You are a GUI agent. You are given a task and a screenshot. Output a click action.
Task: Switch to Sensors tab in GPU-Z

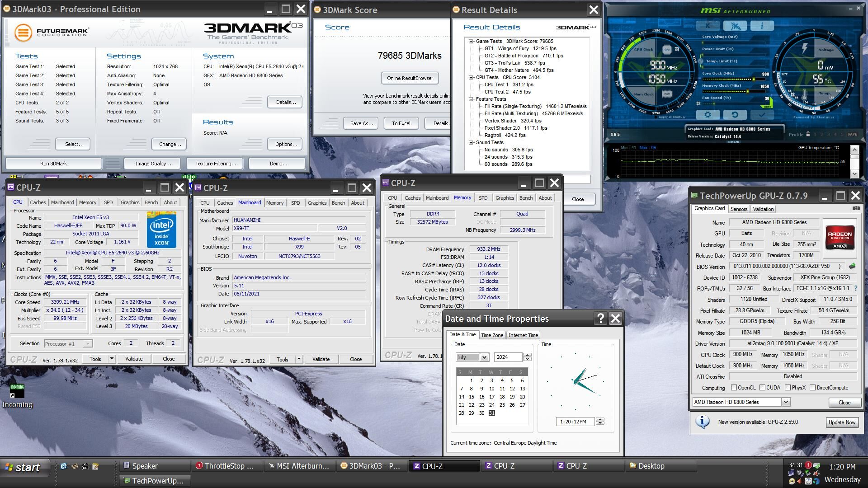[739, 209]
